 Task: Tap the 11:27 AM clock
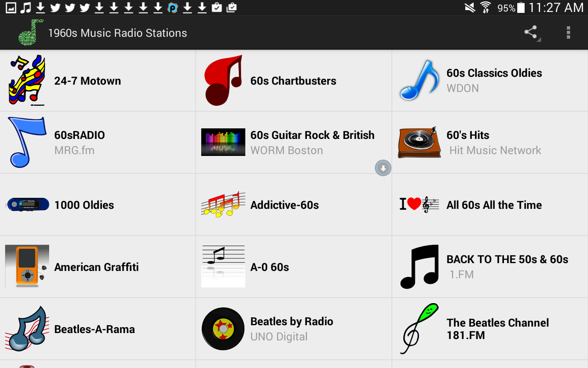[x=556, y=7]
